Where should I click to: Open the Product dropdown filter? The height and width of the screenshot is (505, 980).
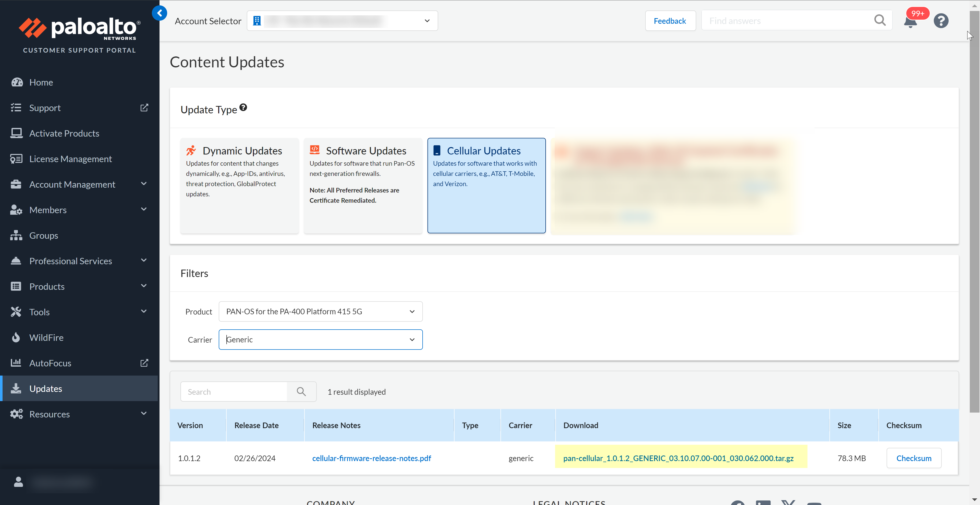[x=320, y=311]
